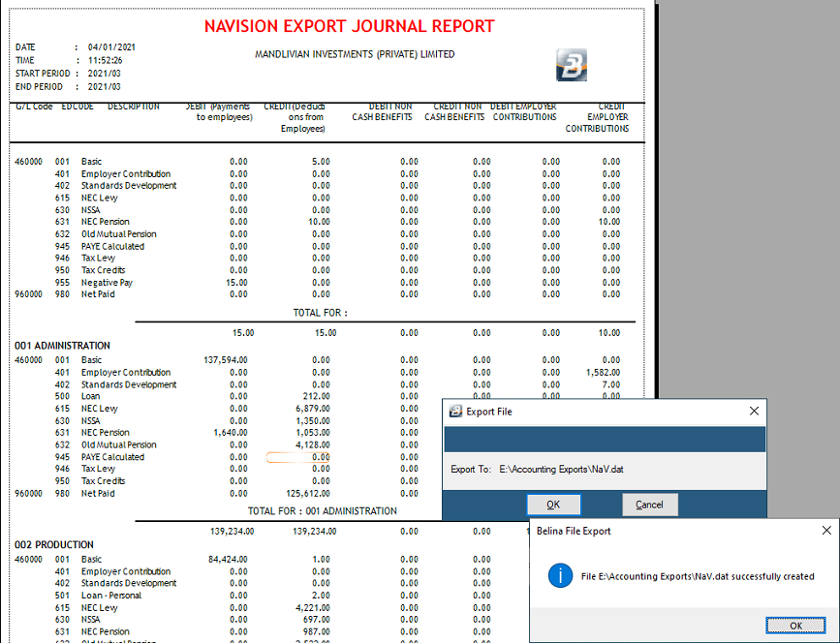Click the Basic debit value 137,594.00
Screen dimensions: 840x643
(x=226, y=360)
